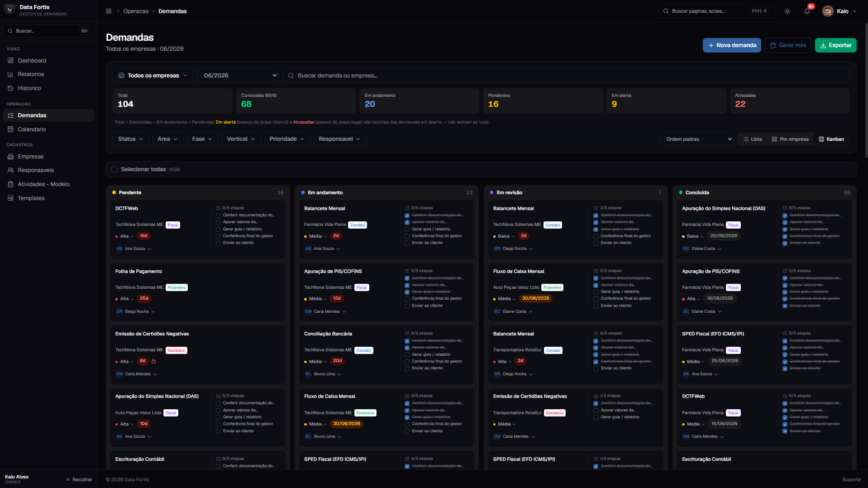Viewport: 868px width, 488px height.
Task: Click the plus icon in Nova demanda
Action: click(711, 45)
